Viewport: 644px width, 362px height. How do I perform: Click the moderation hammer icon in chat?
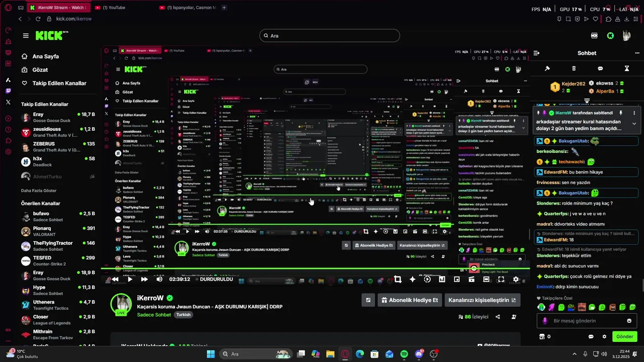click(547, 68)
